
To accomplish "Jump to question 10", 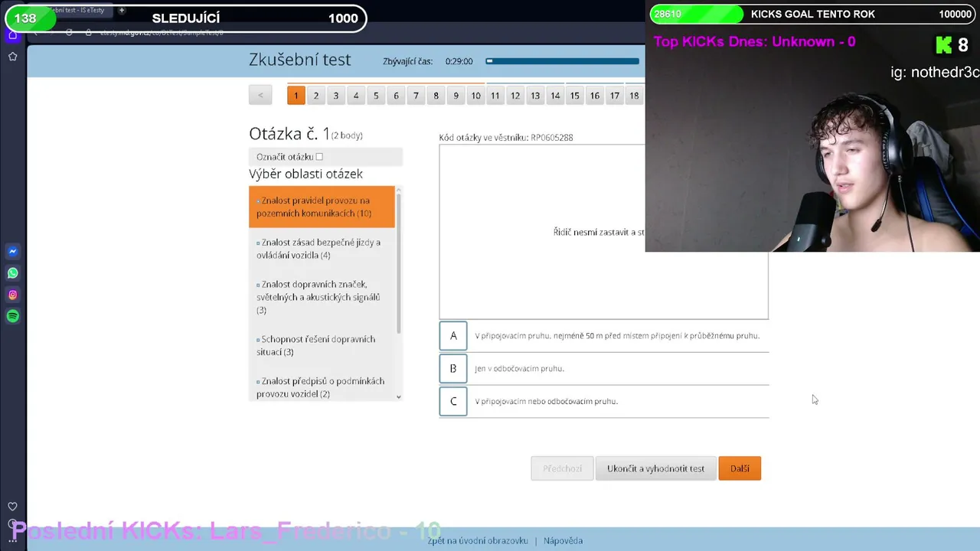I will coord(475,96).
